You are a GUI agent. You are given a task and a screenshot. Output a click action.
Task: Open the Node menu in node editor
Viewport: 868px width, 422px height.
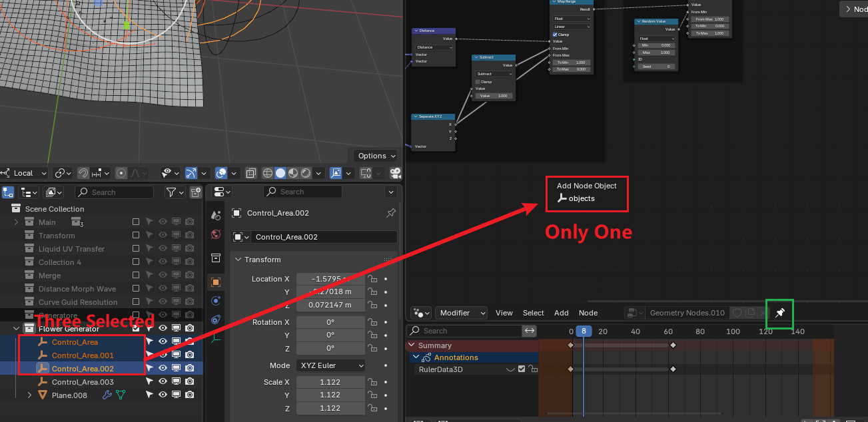tap(588, 313)
